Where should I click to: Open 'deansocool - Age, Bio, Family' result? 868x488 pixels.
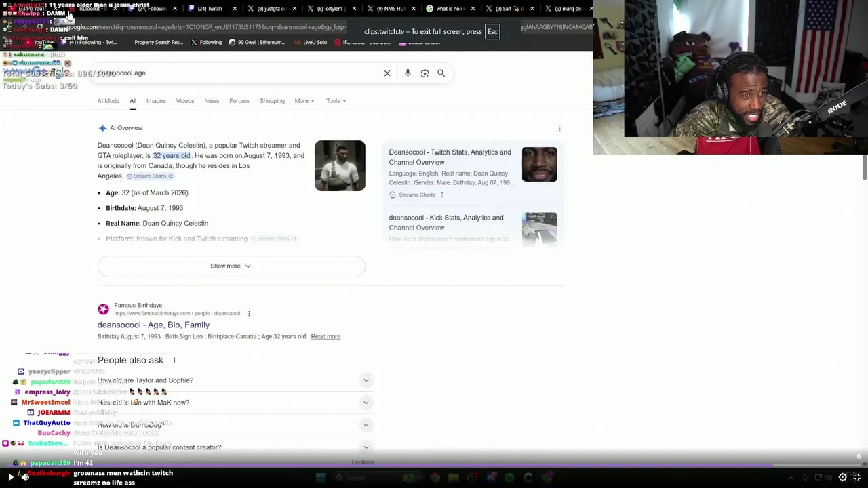click(153, 325)
